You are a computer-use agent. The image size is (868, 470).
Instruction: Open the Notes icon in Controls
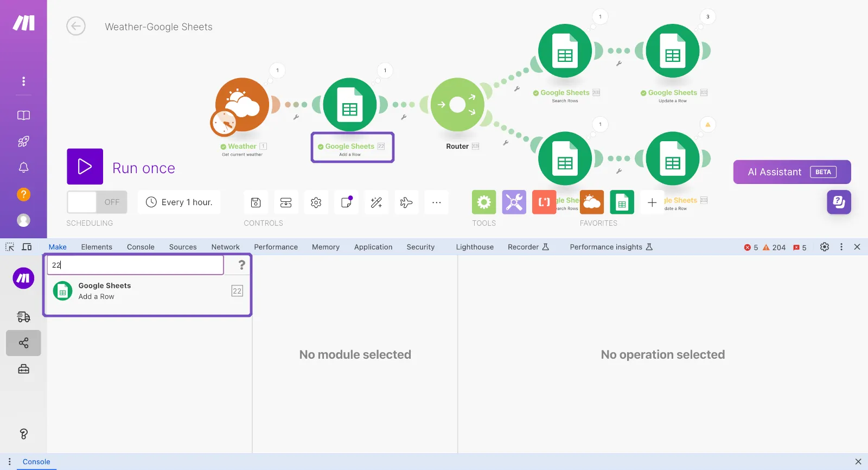click(x=346, y=202)
